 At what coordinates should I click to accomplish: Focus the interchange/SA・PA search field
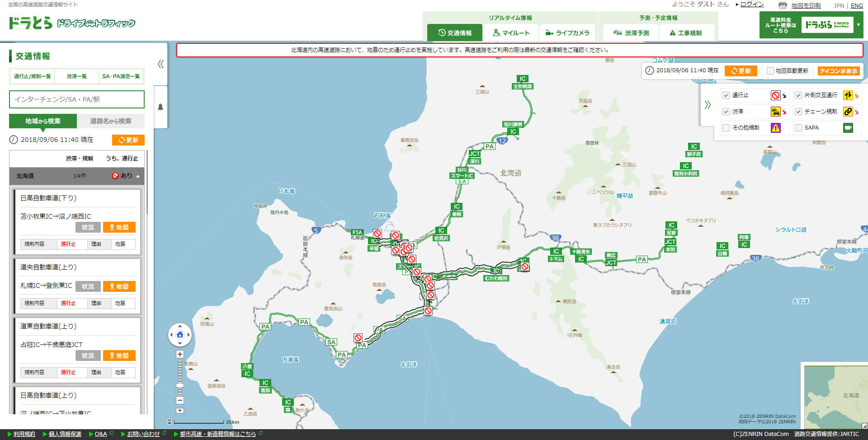click(77, 99)
